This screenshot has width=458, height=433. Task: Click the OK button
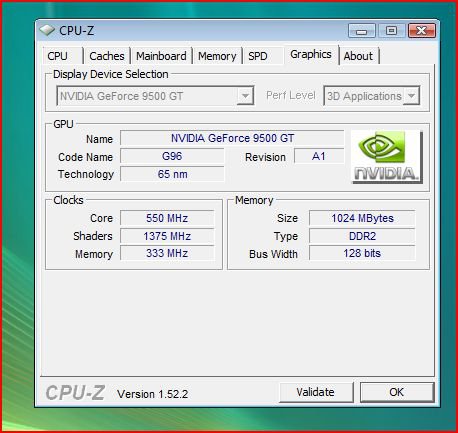[397, 392]
